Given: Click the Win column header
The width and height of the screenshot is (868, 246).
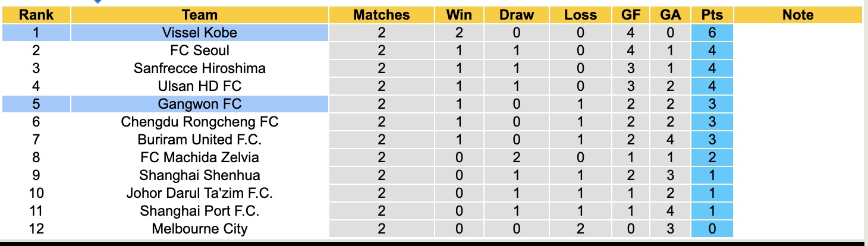Looking at the screenshot, I should click(458, 15).
